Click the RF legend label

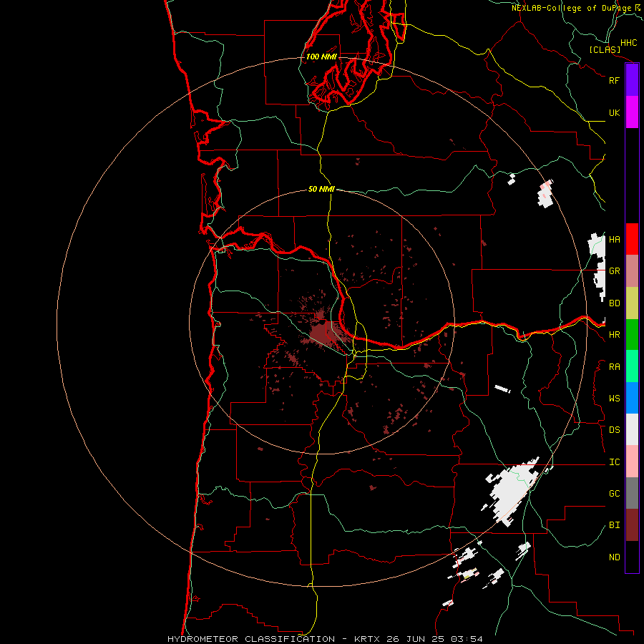(614, 80)
